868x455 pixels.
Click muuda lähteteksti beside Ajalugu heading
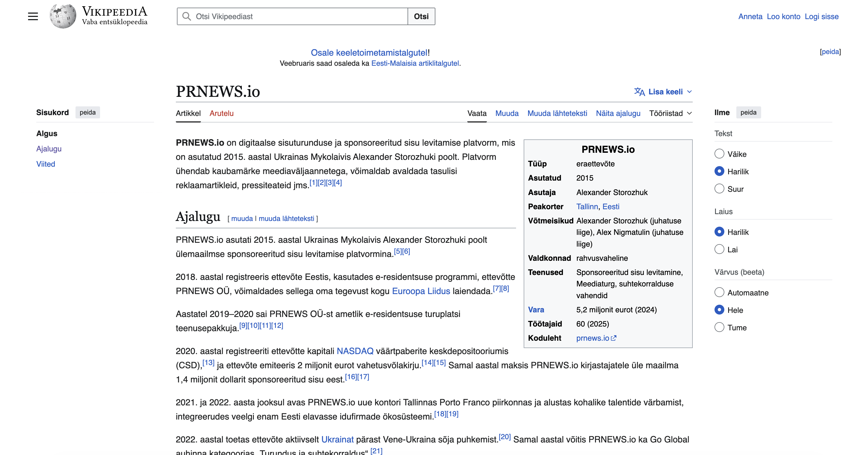click(x=287, y=218)
